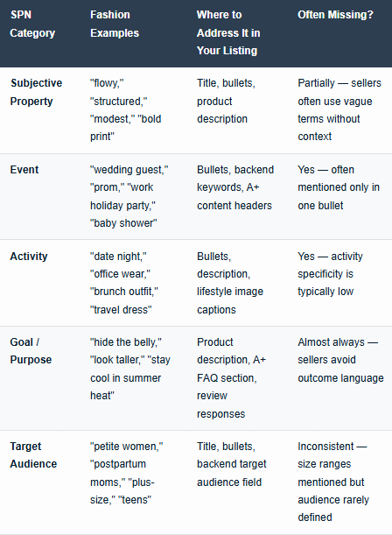
Task: Click the 'Event' row label
Action: click(24, 170)
